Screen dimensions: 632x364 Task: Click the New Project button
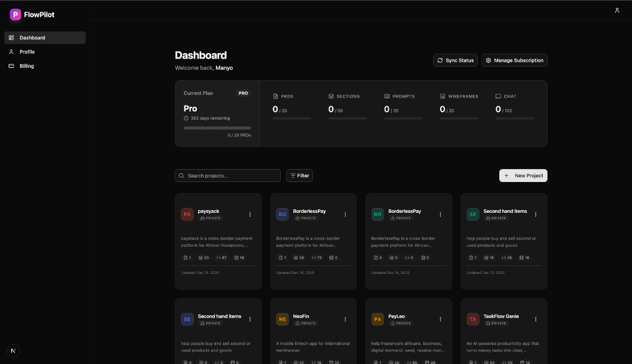[523, 175]
